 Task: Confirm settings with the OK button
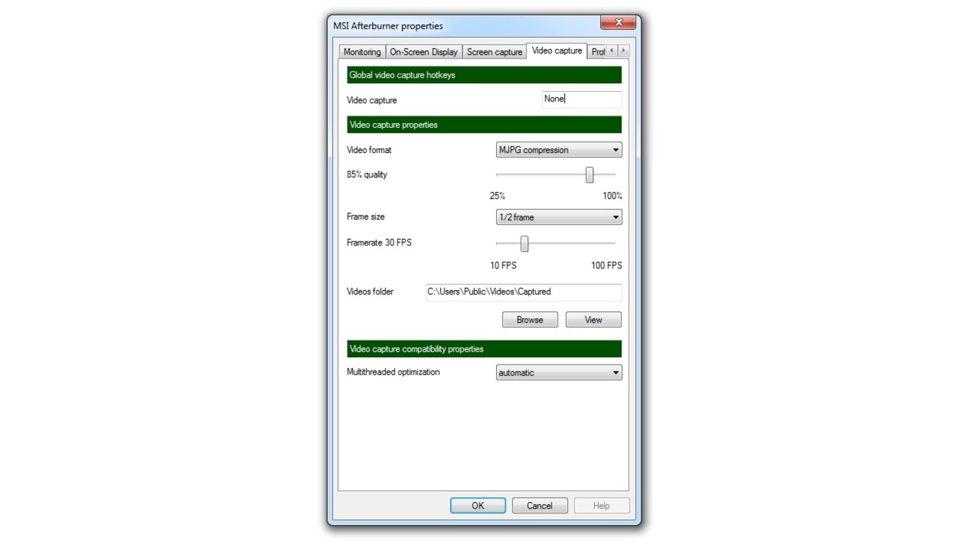[x=478, y=505]
